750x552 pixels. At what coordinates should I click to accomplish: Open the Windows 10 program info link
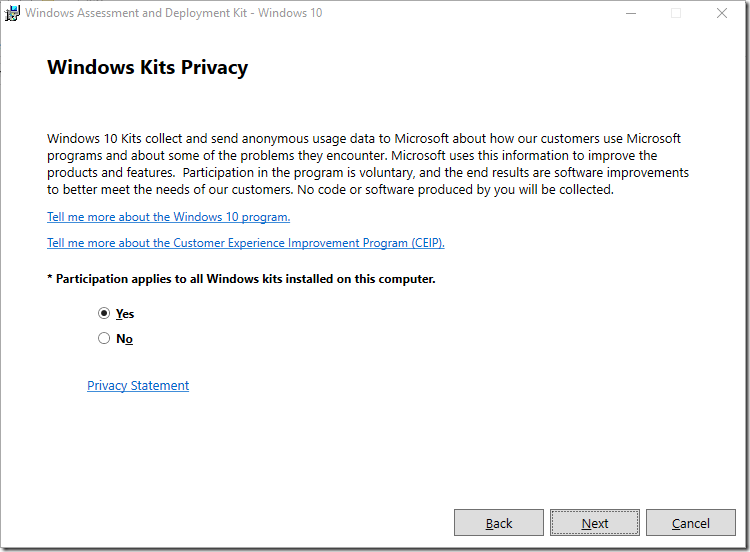coord(168,217)
